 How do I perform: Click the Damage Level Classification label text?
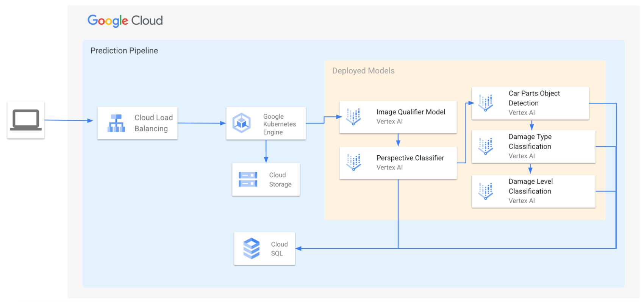coord(530,186)
